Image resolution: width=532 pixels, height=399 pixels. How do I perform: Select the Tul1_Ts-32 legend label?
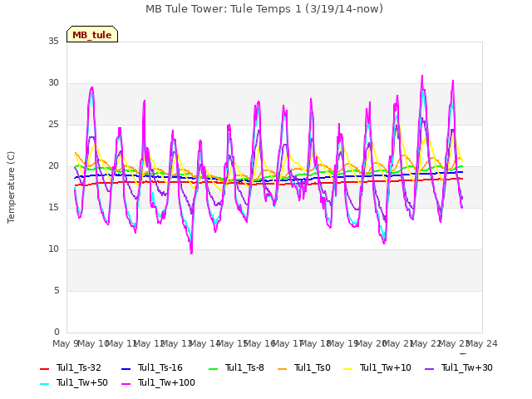pos(79,367)
